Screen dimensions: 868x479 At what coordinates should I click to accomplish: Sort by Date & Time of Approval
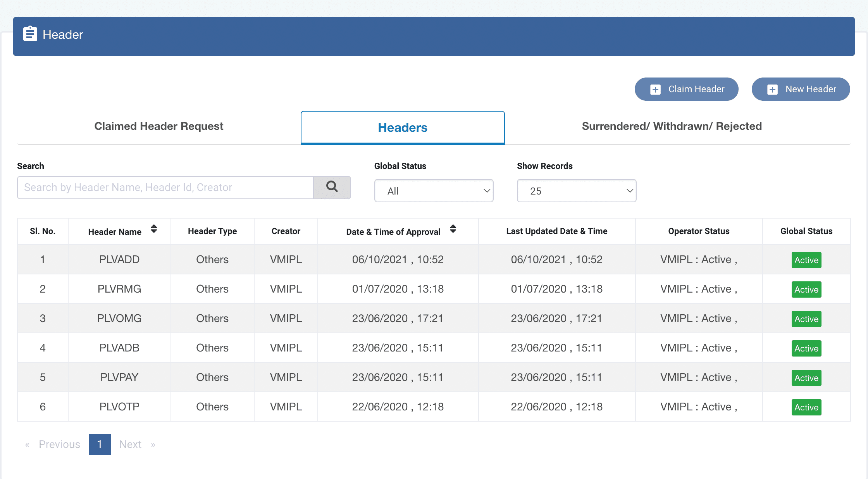[x=453, y=229]
